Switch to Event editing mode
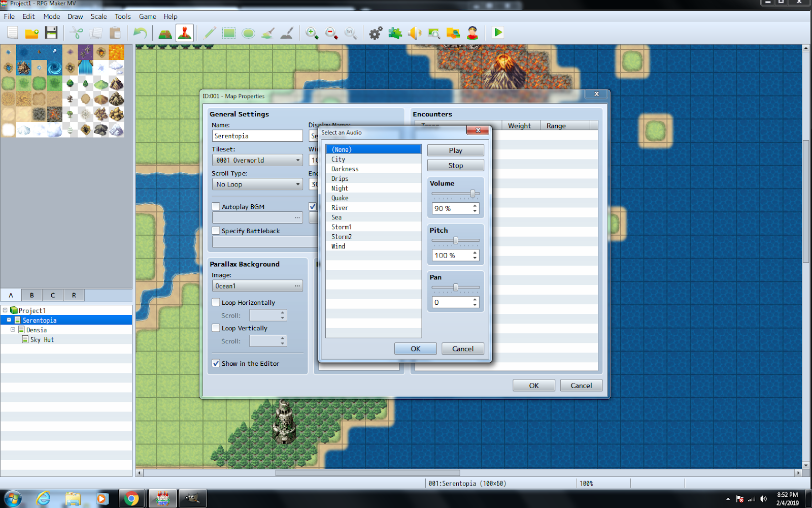Viewport: 812px width, 508px height. (184, 33)
